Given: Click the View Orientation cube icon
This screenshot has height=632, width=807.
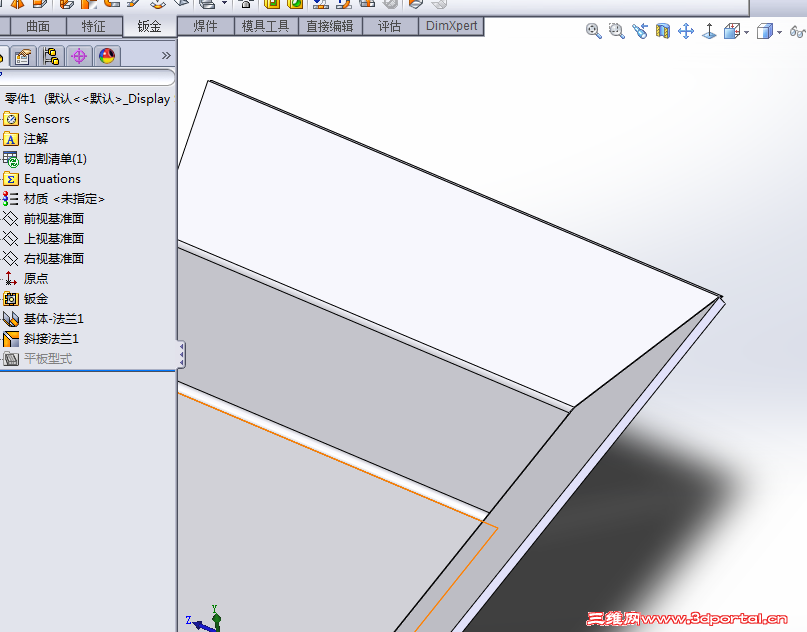Looking at the screenshot, I should pos(732,31).
